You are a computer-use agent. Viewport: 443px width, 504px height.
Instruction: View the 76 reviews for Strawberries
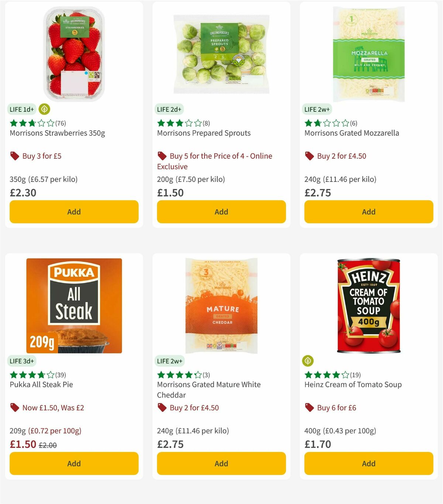60,123
